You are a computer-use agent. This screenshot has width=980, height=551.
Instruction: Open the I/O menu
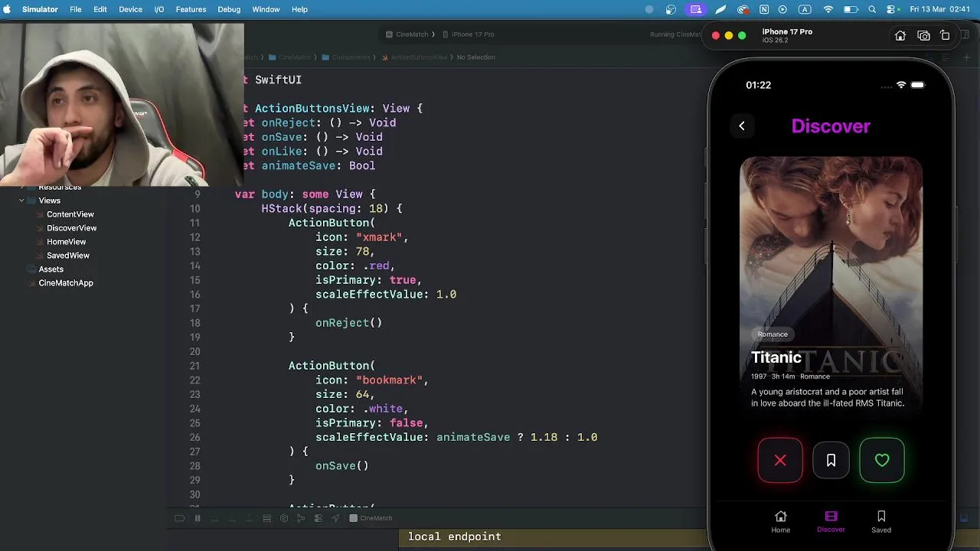(159, 9)
